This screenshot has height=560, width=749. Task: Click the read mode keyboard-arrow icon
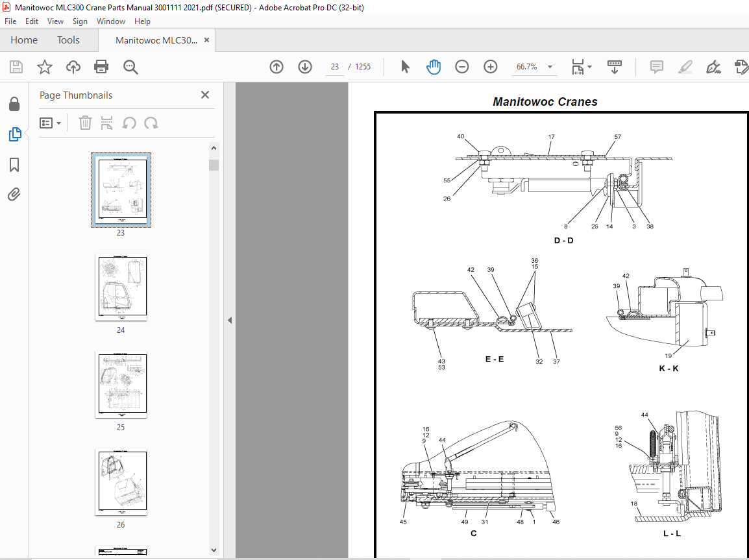click(614, 67)
